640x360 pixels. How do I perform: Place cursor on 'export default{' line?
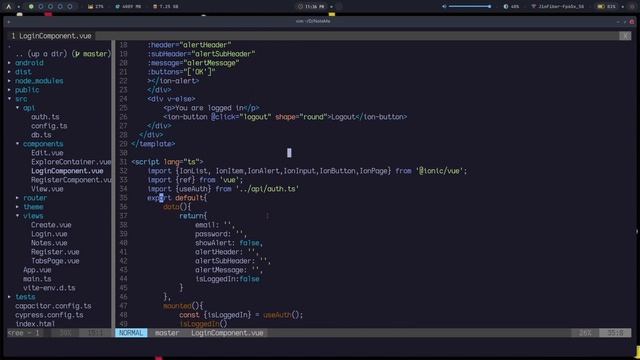(177, 198)
